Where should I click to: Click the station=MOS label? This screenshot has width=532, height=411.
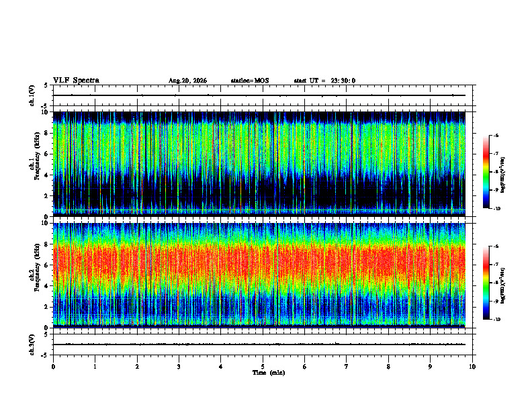pyautogui.click(x=250, y=81)
